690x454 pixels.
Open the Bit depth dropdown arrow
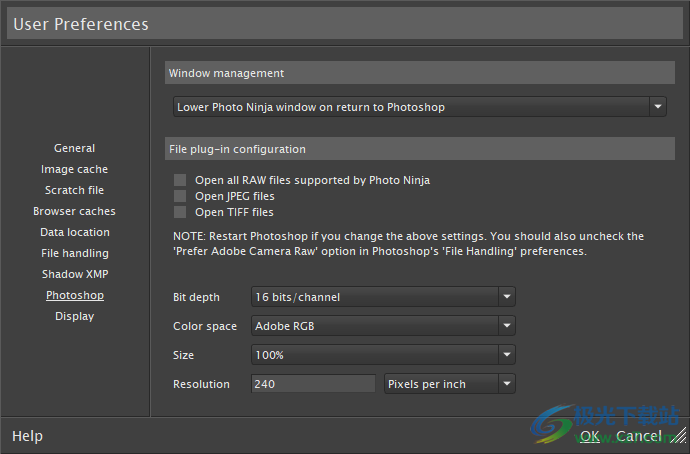pos(506,297)
